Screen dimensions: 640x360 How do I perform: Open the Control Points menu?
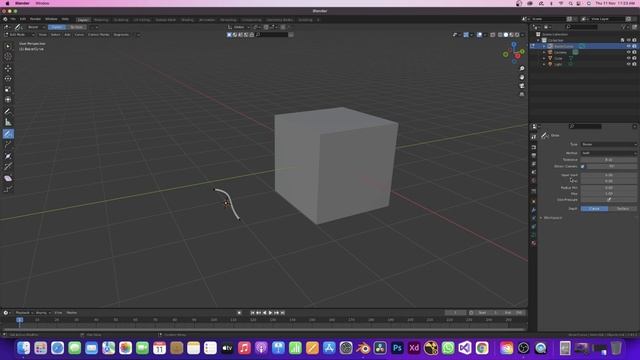[98, 35]
